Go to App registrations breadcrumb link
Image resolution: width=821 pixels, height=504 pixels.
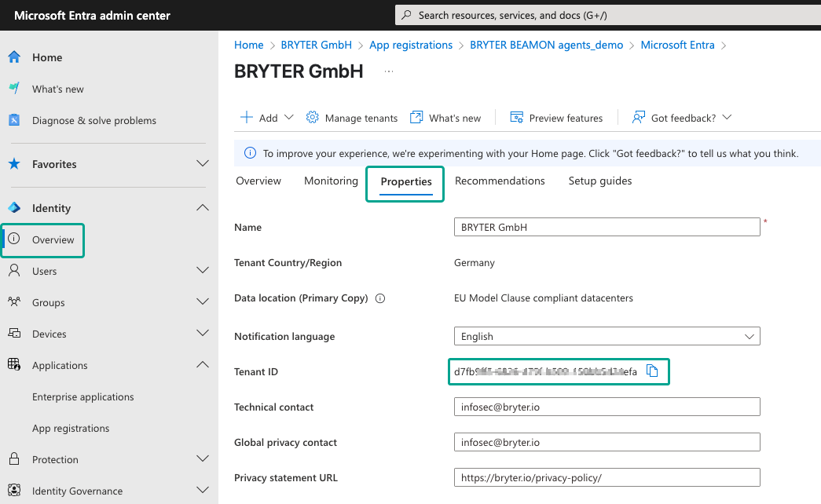[x=411, y=45]
